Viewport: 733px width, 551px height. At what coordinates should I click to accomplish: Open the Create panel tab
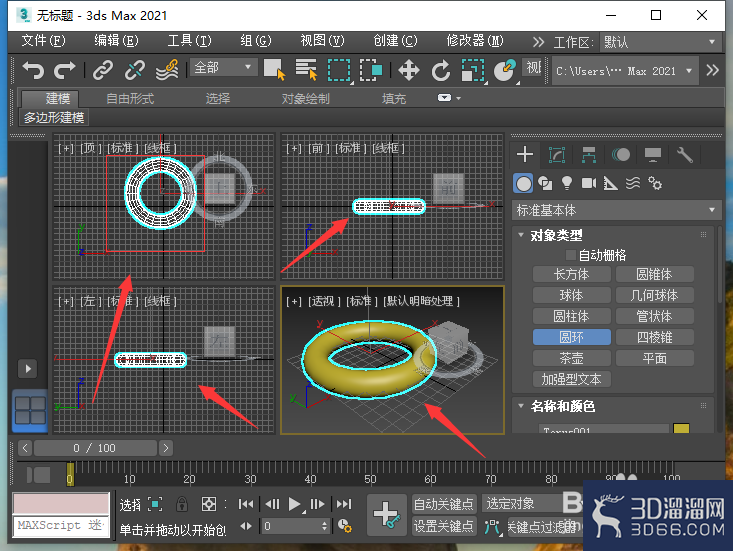[x=525, y=154]
